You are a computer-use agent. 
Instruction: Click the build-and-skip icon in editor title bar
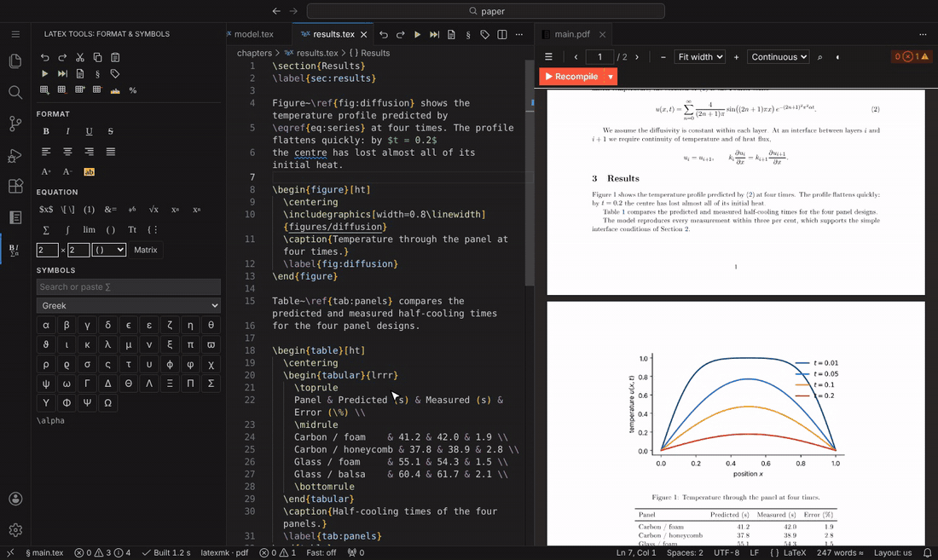pos(434,35)
